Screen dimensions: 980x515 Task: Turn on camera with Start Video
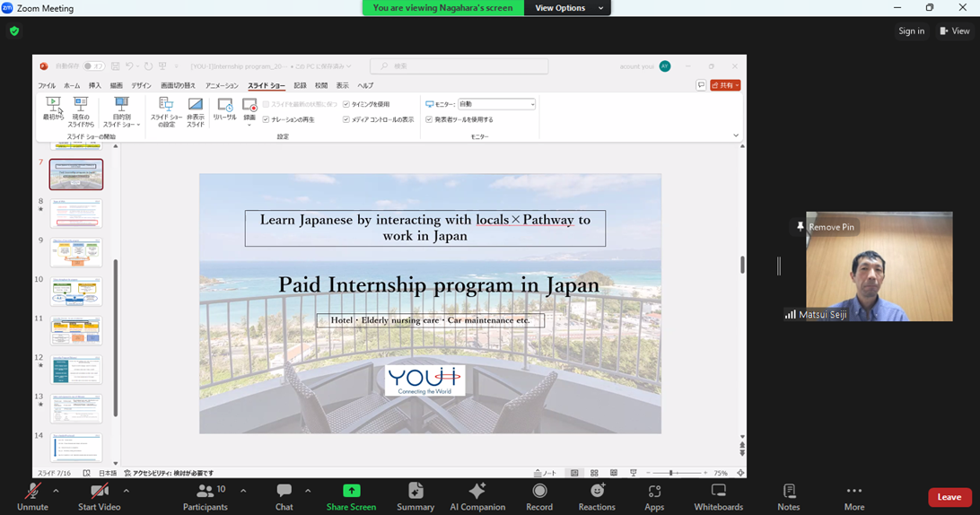[99, 496]
